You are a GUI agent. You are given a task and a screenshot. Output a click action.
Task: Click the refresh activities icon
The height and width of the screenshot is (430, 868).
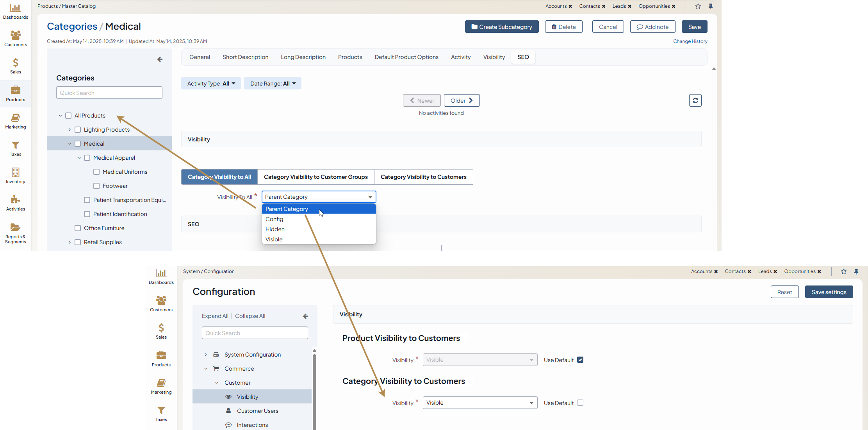(695, 100)
